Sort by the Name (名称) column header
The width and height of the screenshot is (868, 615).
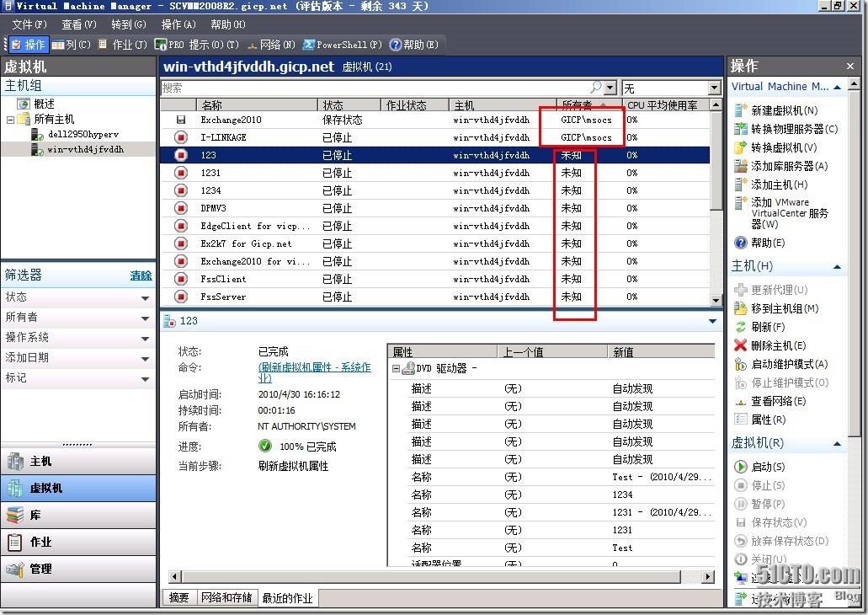point(257,105)
